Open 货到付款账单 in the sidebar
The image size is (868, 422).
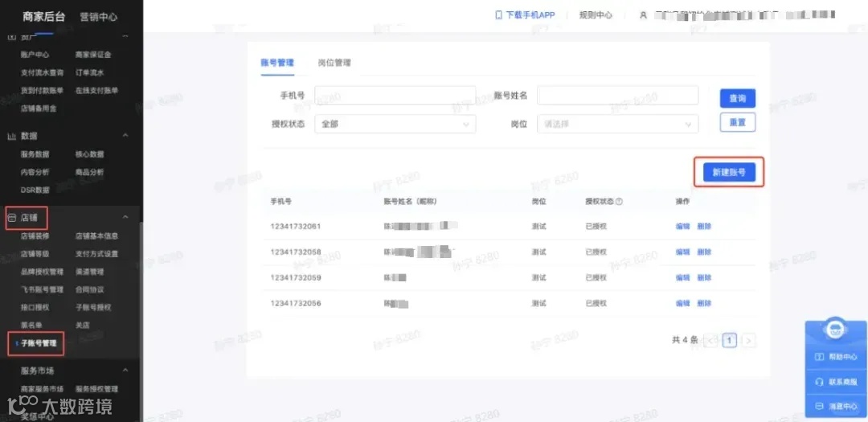click(42, 90)
